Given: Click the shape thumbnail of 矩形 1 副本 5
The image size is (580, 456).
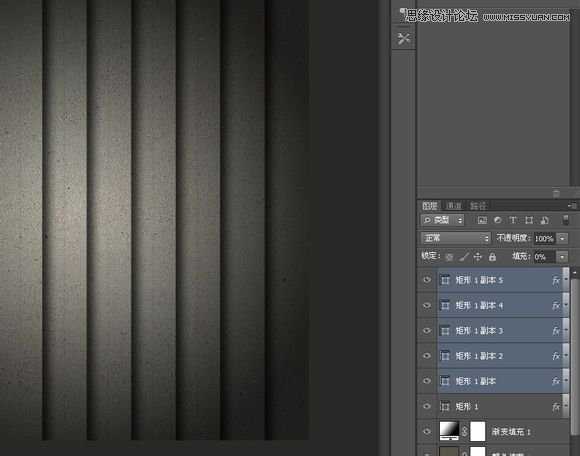Looking at the screenshot, I should click(x=445, y=280).
